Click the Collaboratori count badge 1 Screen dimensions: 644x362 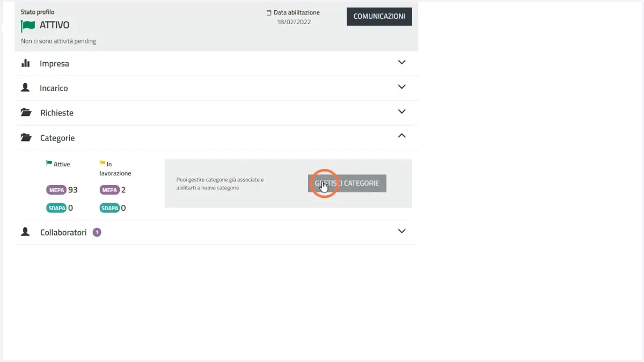click(x=97, y=232)
